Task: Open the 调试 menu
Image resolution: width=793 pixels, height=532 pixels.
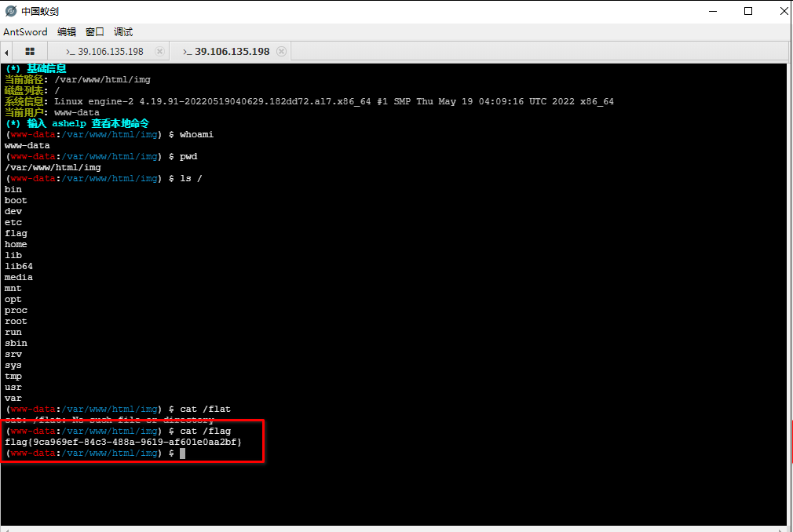Action: click(x=123, y=32)
